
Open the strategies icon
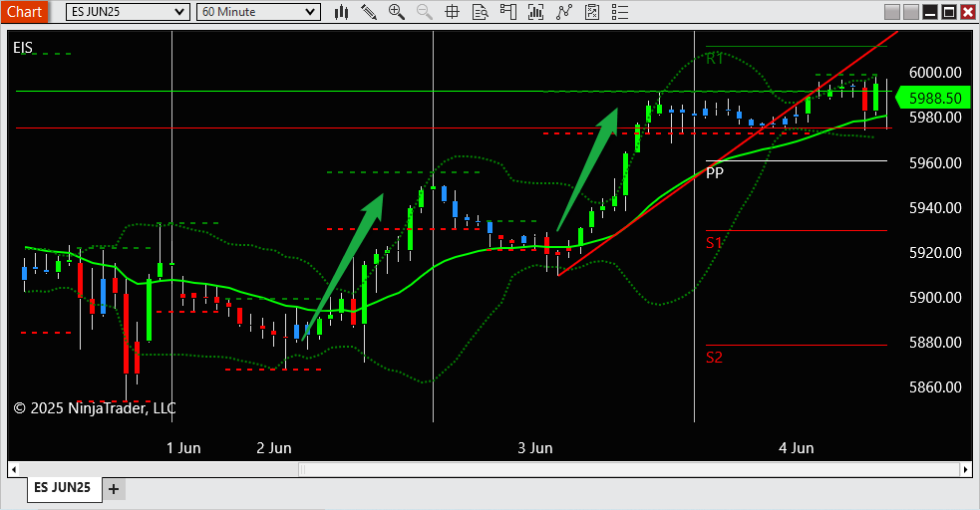(592, 12)
